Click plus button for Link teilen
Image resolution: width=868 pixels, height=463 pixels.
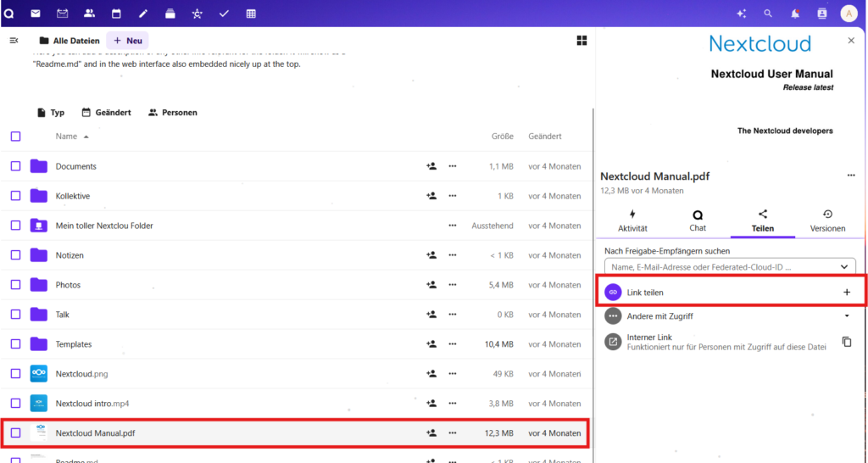pyautogui.click(x=847, y=293)
